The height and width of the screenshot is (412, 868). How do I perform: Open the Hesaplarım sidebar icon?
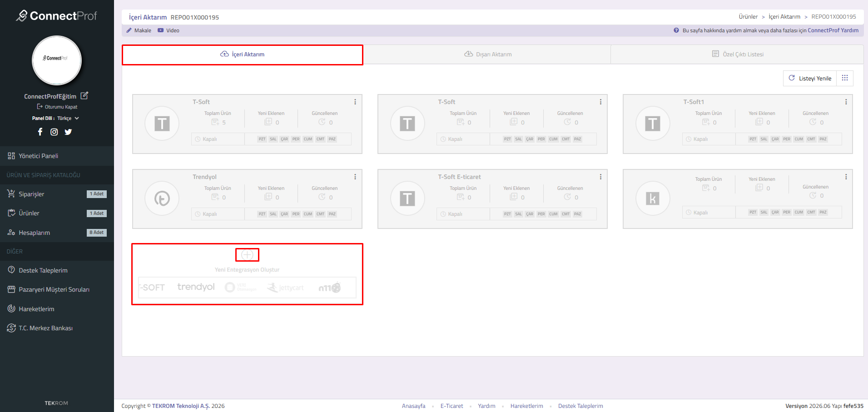(11, 233)
